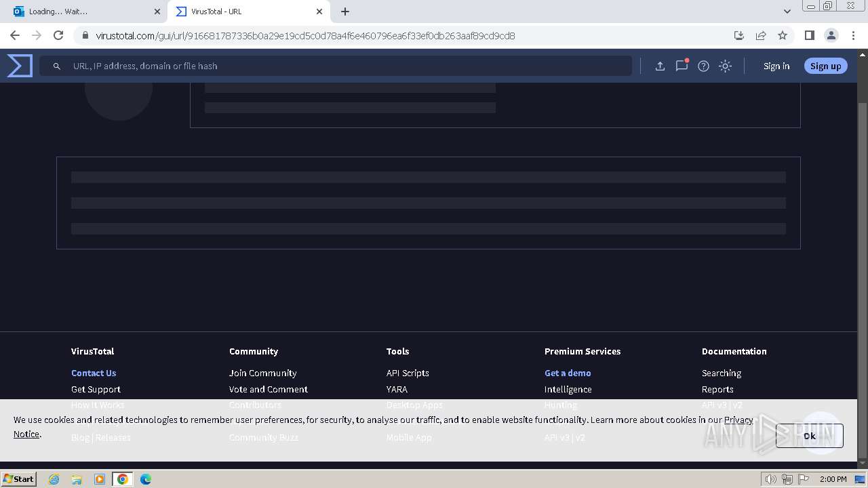The width and height of the screenshot is (868, 488).
Task: Switch to the 'Loading... Wait...' tab
Action: [x=86, y=12]
